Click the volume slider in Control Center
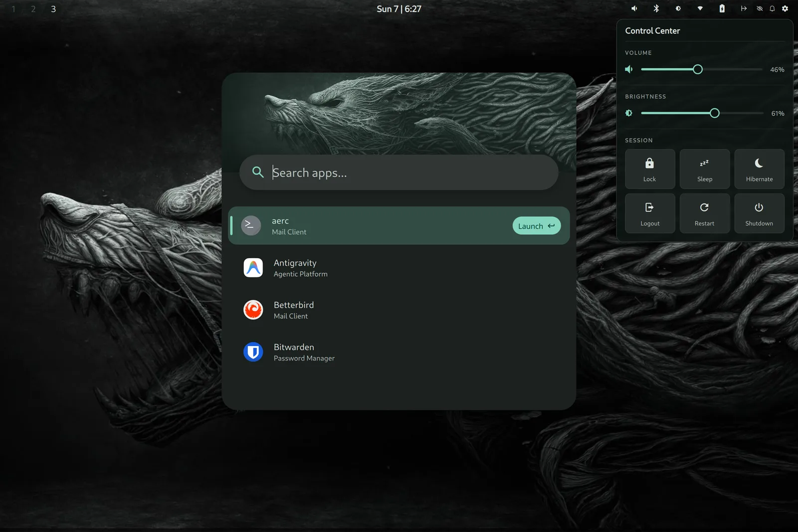 702,69
